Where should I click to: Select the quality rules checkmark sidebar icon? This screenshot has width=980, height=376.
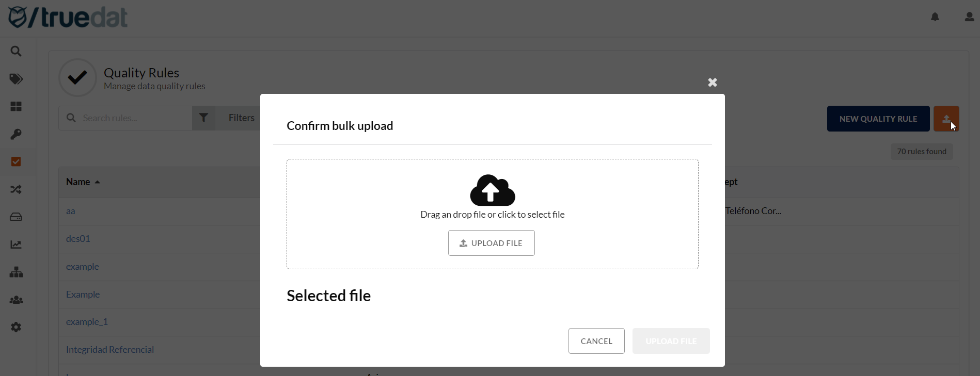tap(16, 162)
